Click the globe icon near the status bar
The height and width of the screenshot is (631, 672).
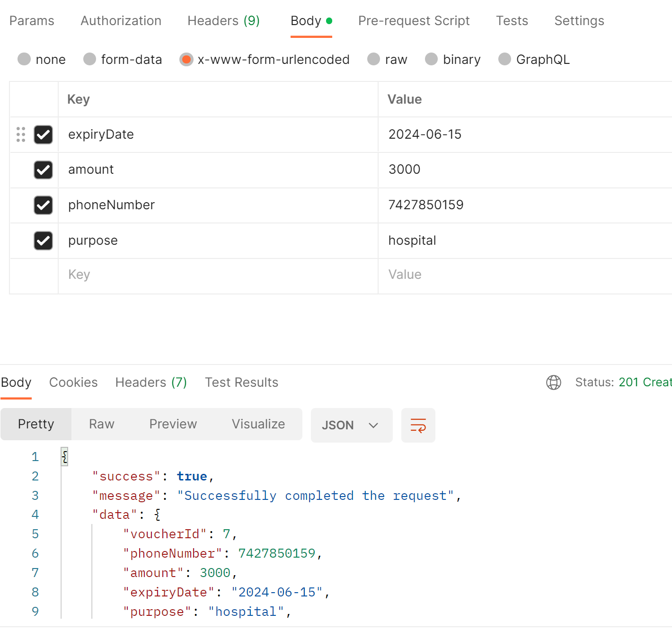pos(554,382)
